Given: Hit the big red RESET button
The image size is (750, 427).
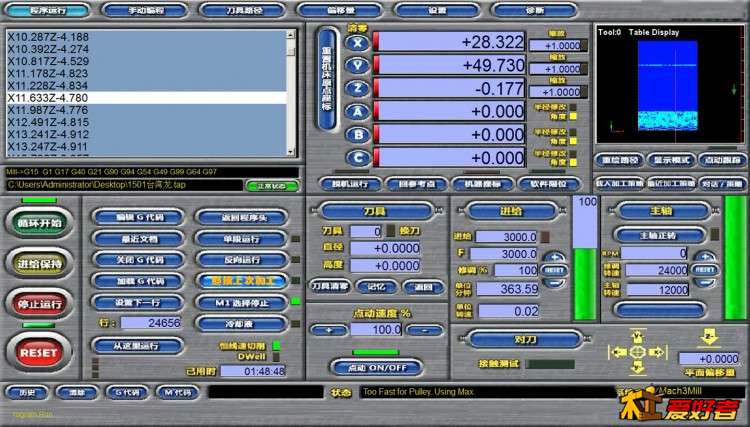Looking at the screenshot, I should tap(39, 352).
